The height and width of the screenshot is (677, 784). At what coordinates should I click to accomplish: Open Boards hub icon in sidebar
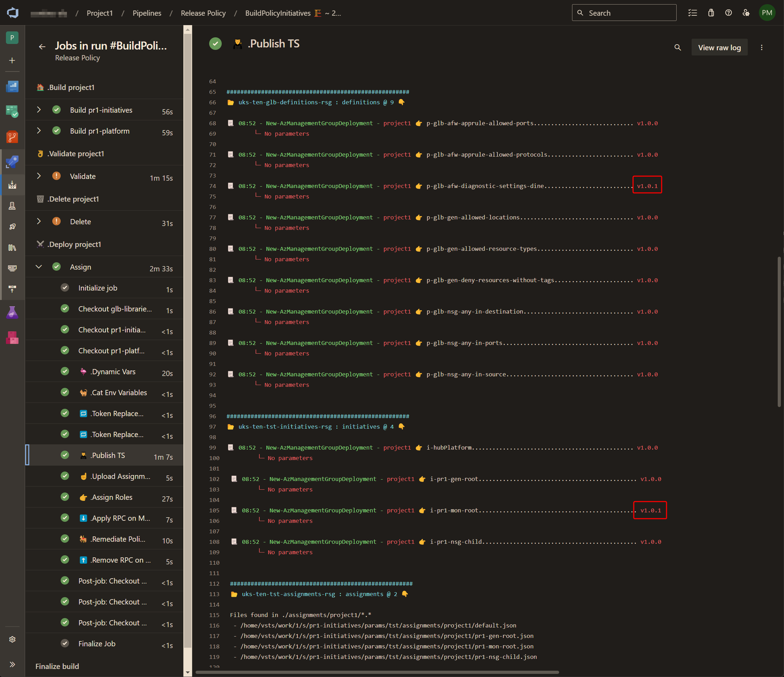pyautogui.click(x=12, y=111)
